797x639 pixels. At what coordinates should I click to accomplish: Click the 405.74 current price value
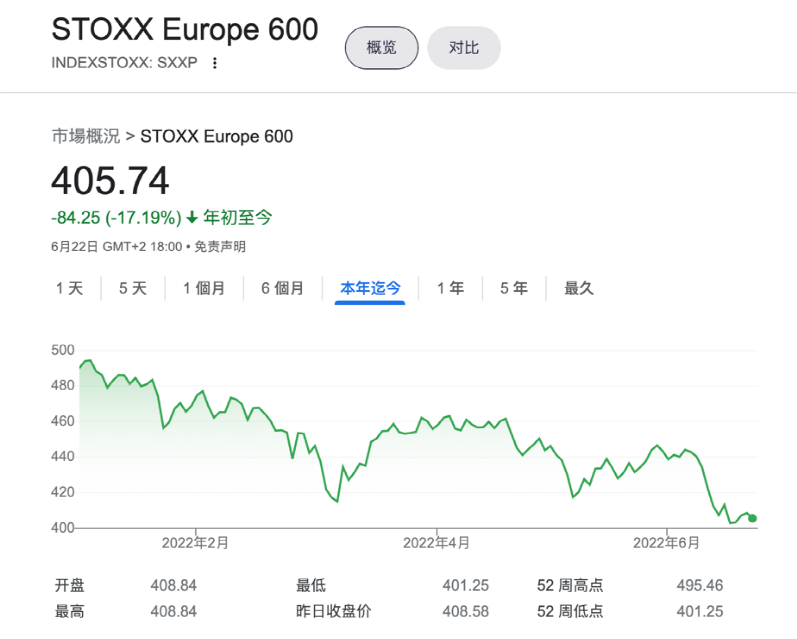pyautogui.click(x=110, y=181)
